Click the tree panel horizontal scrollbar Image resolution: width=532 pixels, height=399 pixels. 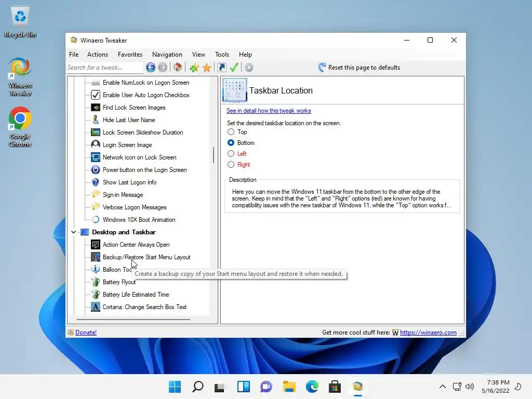pyautogui.click(x=133, y=320)
